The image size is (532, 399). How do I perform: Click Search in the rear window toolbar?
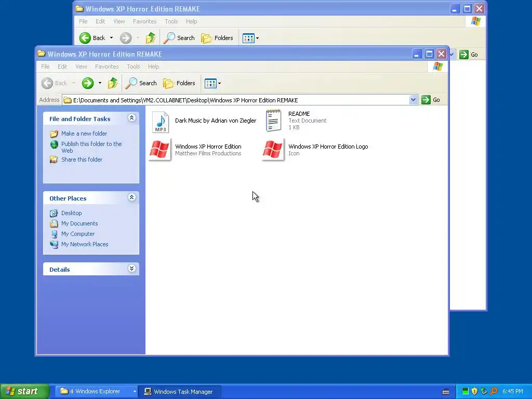pos(179,38)
